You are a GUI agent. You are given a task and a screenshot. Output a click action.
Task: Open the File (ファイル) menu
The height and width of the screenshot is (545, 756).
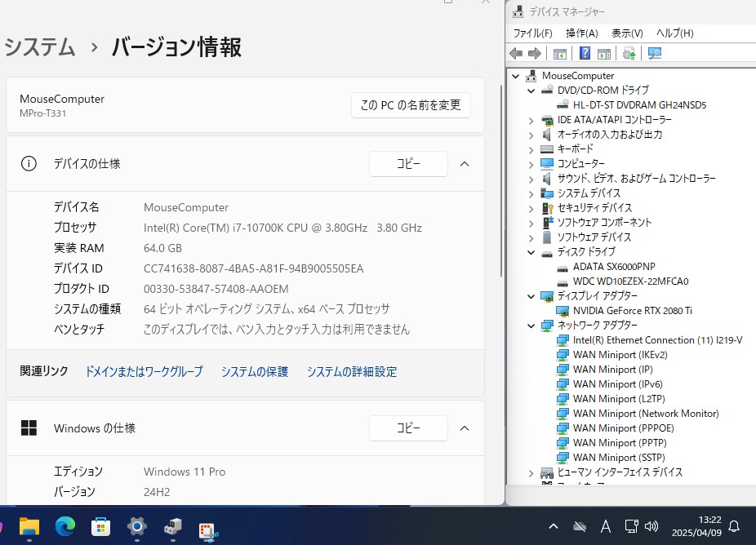(532, 33)
